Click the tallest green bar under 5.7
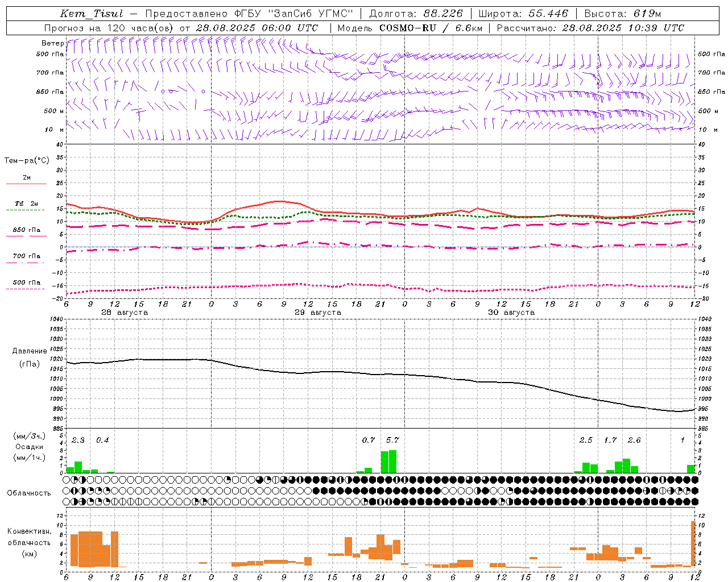 coord(392,462)
